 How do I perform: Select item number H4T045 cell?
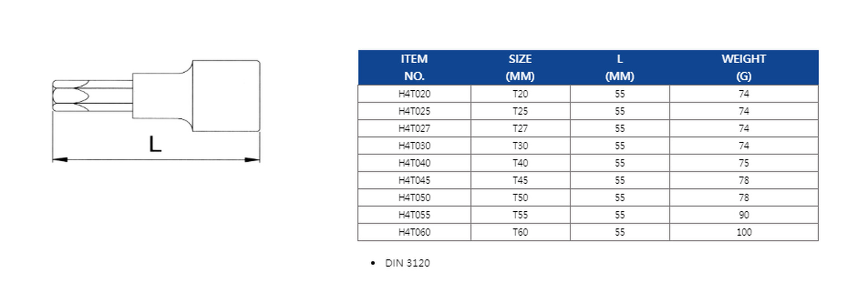(414, 181)
